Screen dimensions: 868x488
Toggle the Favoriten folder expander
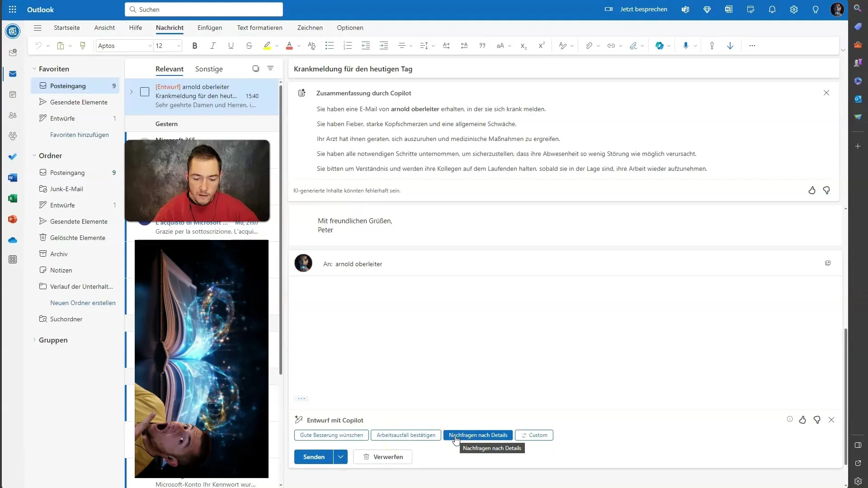34,69
